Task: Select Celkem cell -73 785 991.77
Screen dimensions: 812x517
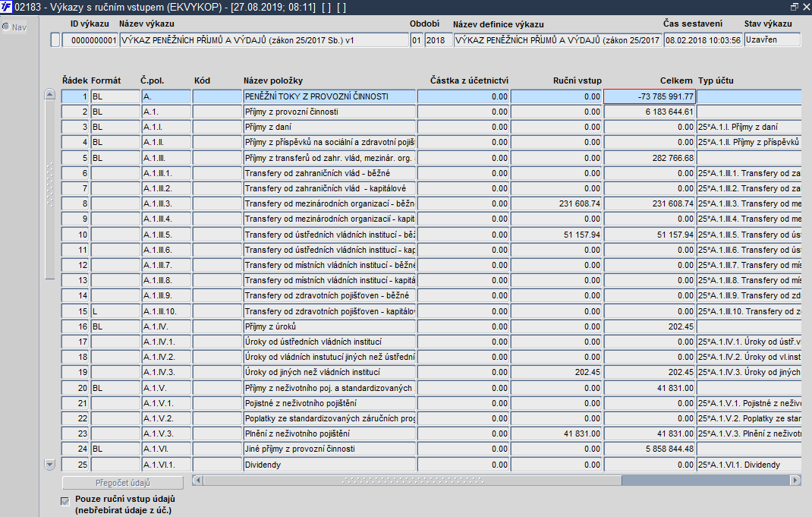Action: [x=650, y=96]
